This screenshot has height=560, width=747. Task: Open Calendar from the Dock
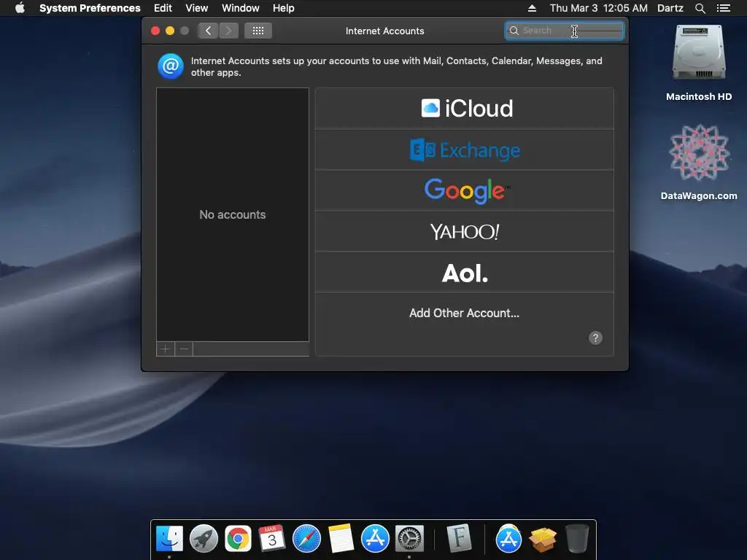[x=272, y=539]
